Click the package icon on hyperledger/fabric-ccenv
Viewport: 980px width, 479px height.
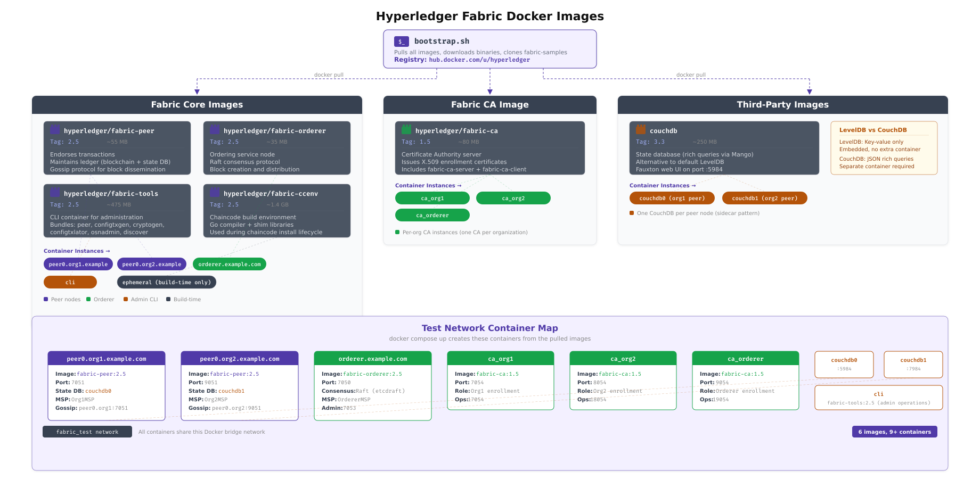coord(215,191)
